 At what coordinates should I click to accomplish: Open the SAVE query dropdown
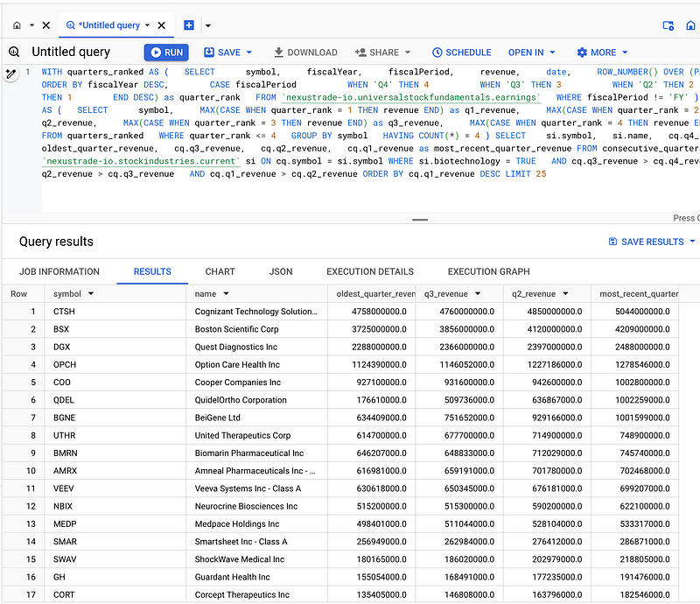(228, 53)
